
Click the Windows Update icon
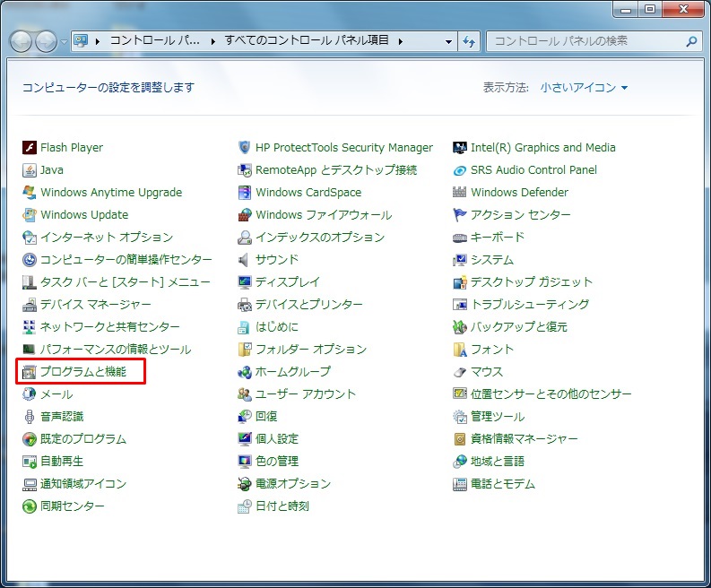coord(30,214)
